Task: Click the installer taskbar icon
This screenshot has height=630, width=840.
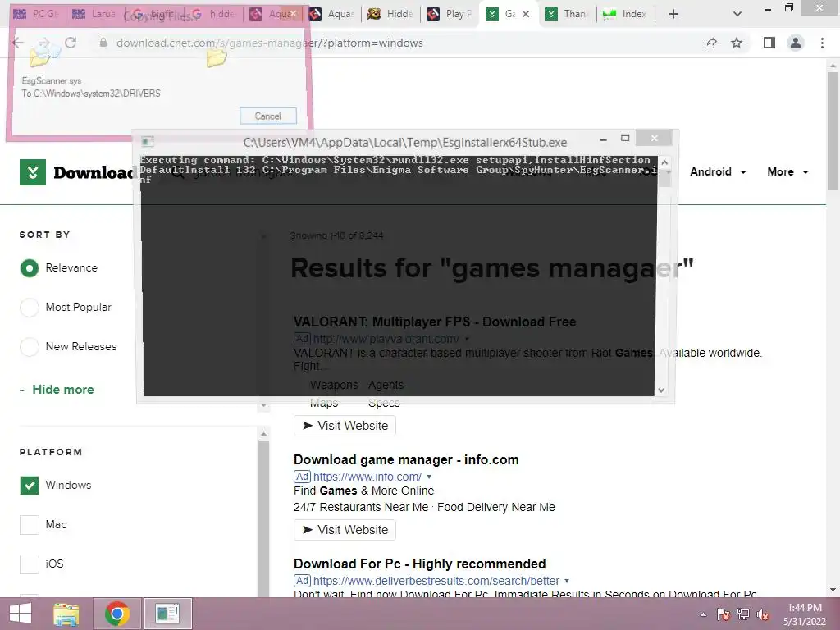Action: tap(167, 614)
